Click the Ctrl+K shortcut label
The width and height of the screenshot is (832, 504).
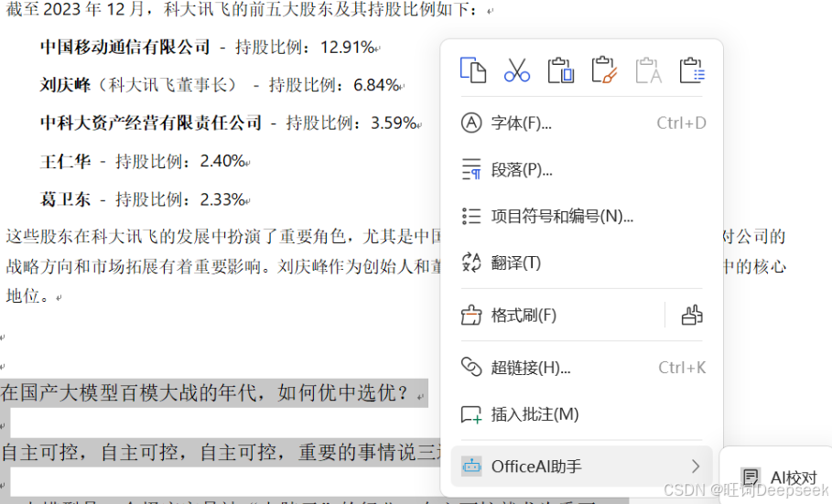click(682, 367)
